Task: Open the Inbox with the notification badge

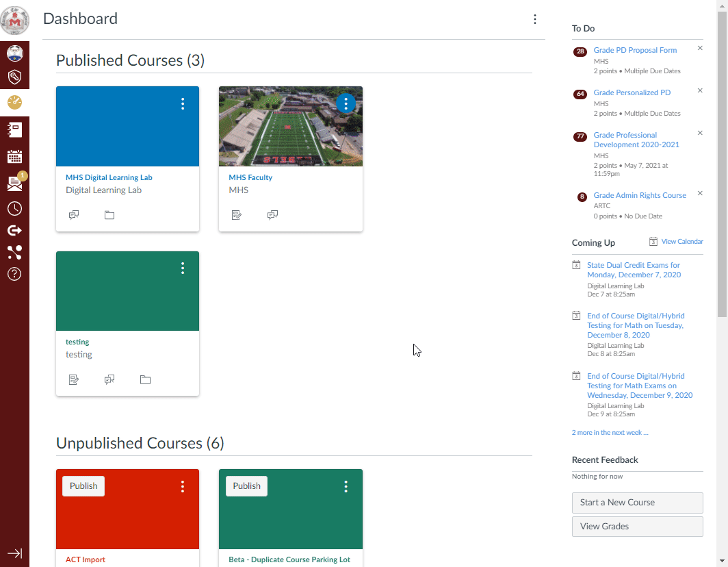Action: point(15,184)
